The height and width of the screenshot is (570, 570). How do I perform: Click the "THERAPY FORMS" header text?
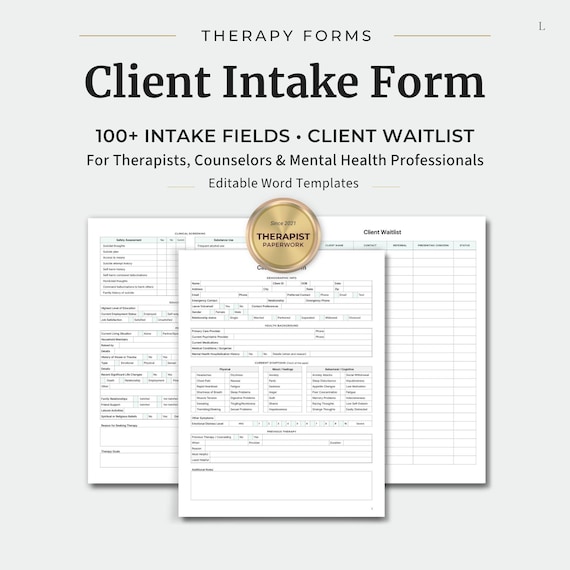[286, 36]
